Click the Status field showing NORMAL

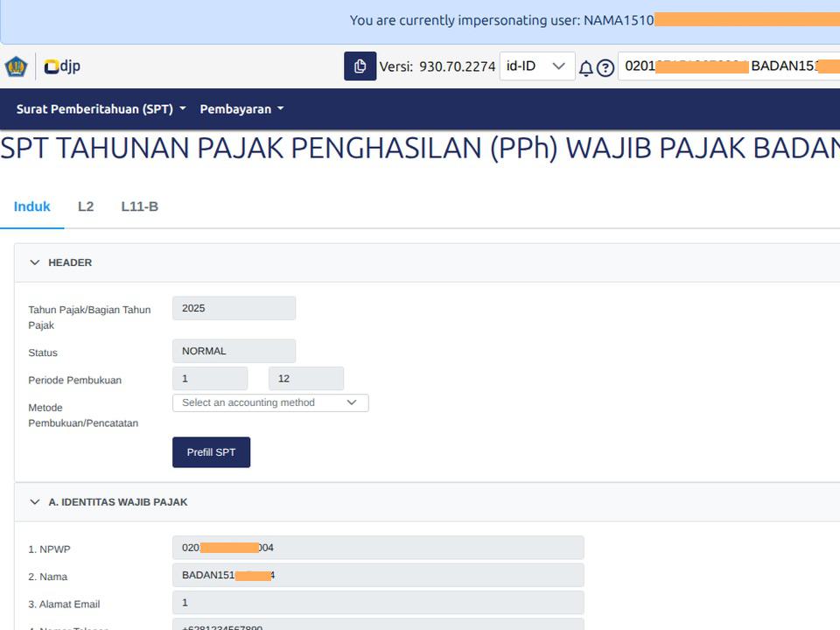pos(234,351)
